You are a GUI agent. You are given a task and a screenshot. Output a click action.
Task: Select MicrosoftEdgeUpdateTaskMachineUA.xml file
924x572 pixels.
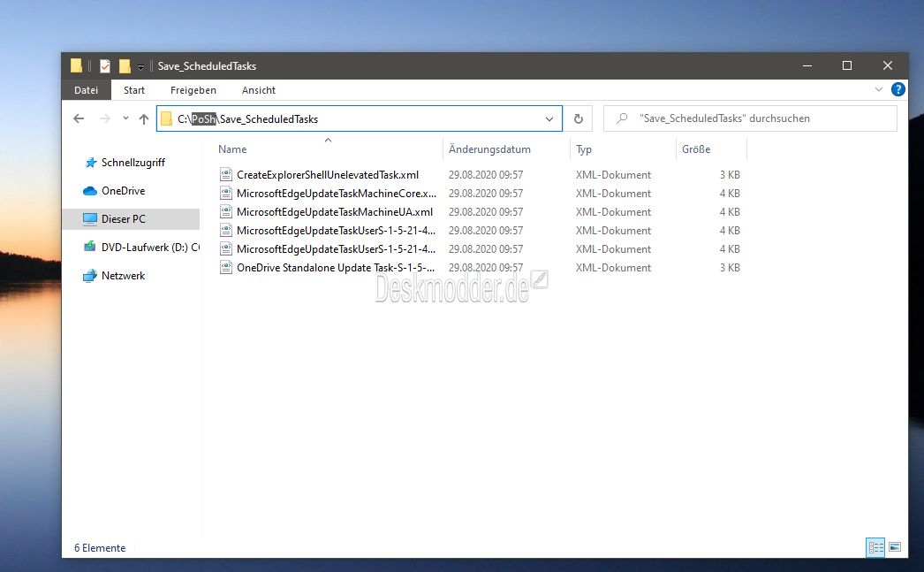point(335,211)
